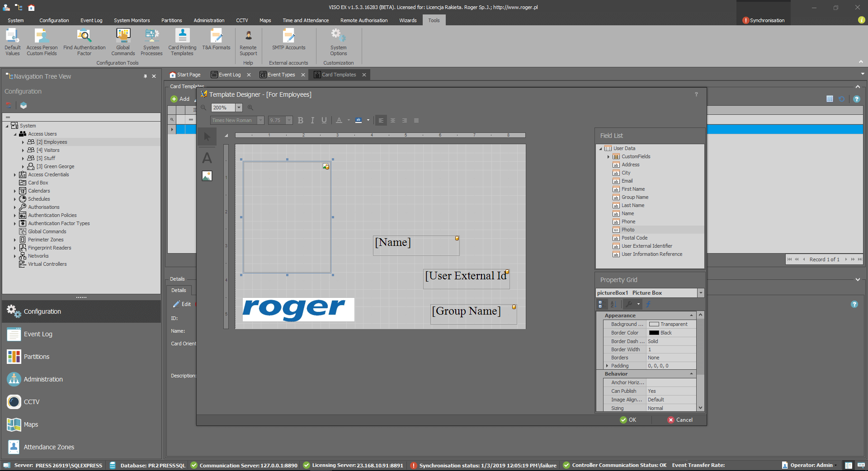Toggle bold text formatting
The image size is (868, 471).
[301, 120]
